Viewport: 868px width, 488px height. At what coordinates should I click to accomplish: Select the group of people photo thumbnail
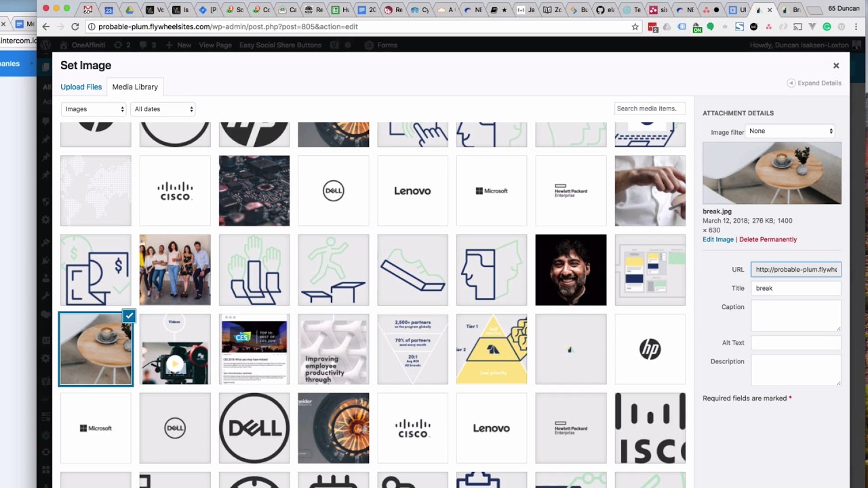(x=175, y=270)
